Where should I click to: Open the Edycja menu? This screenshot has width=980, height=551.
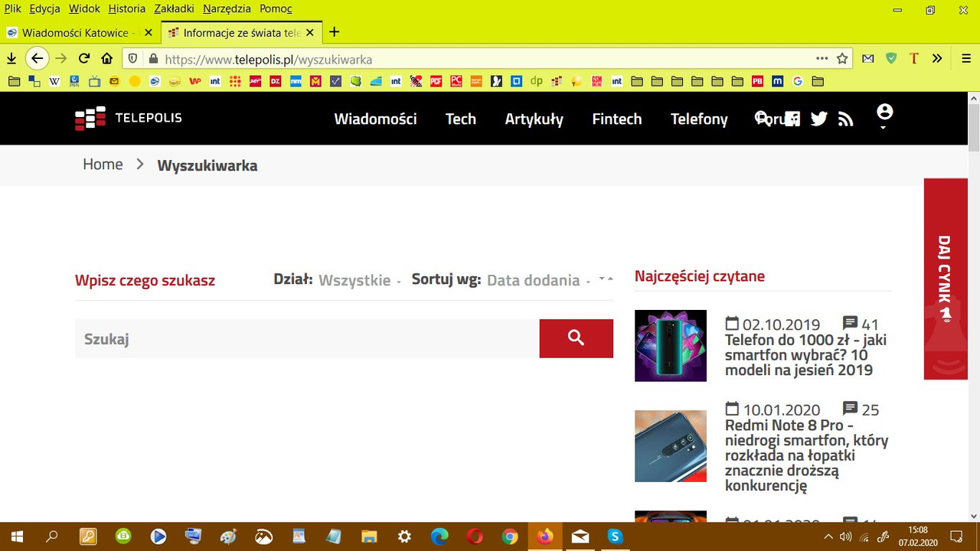pos(44,8)
